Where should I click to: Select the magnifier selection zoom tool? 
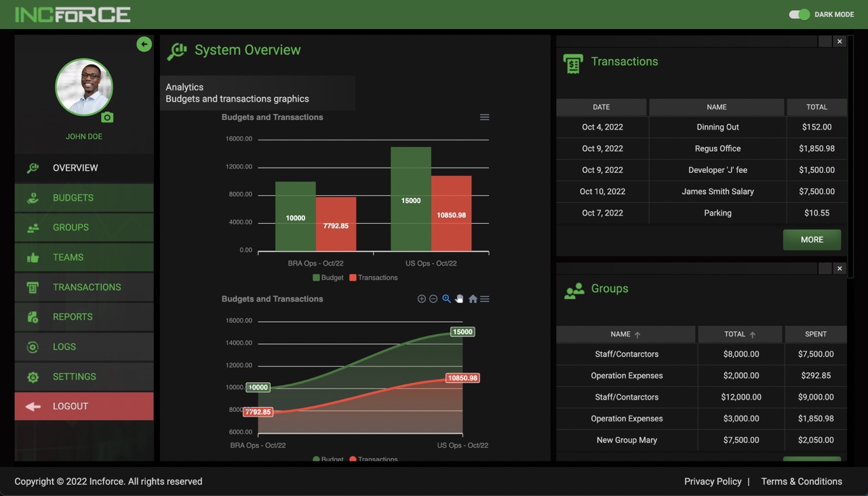[x=446, y=299]
